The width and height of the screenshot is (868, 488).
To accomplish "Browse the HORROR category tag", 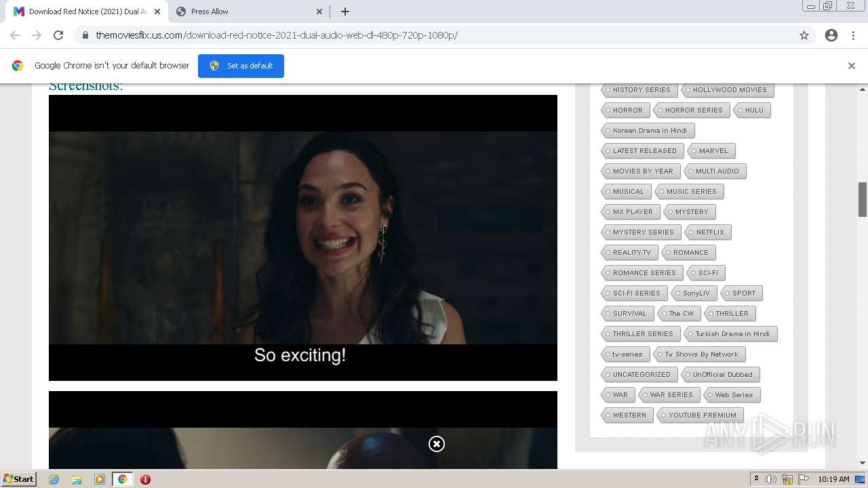I will (625, 110).
